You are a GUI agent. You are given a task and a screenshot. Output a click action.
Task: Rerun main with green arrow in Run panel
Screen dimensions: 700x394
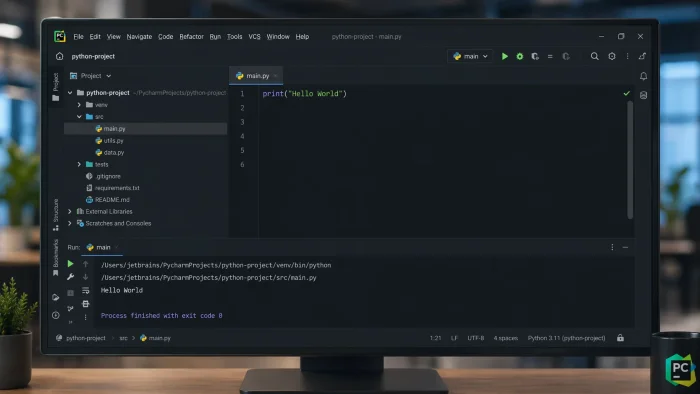click(71, 264)
